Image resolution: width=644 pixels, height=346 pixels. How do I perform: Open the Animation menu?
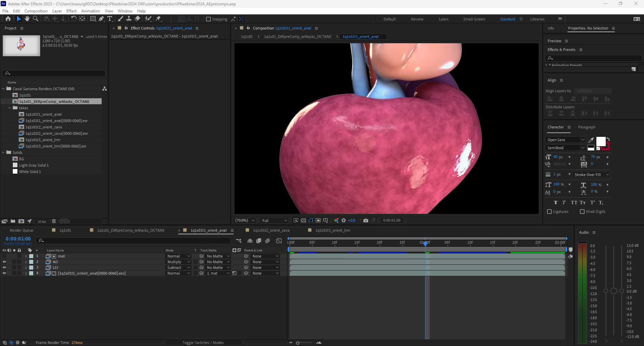point(91,11)
